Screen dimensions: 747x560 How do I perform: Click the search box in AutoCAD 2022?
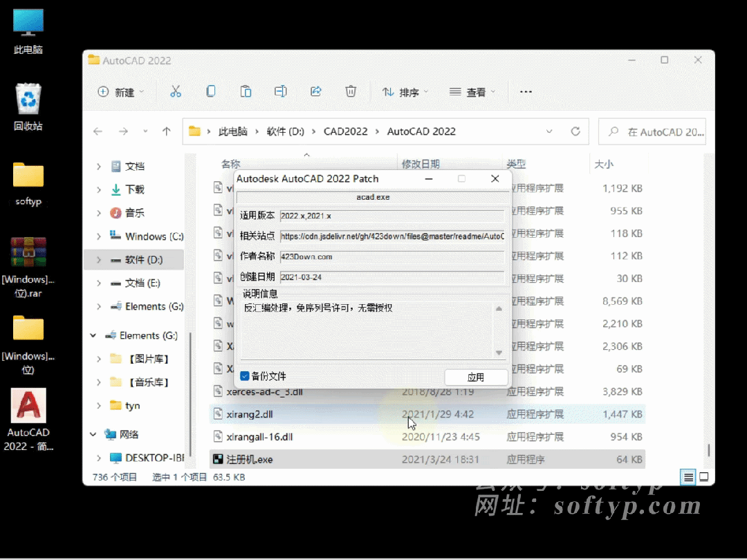point(652,132)
